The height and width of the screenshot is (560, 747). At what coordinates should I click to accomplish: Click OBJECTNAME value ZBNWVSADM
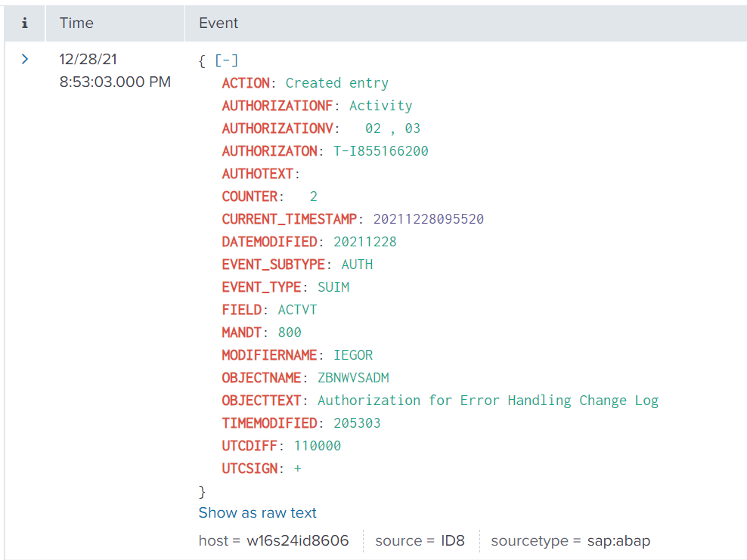click(353, 378)
